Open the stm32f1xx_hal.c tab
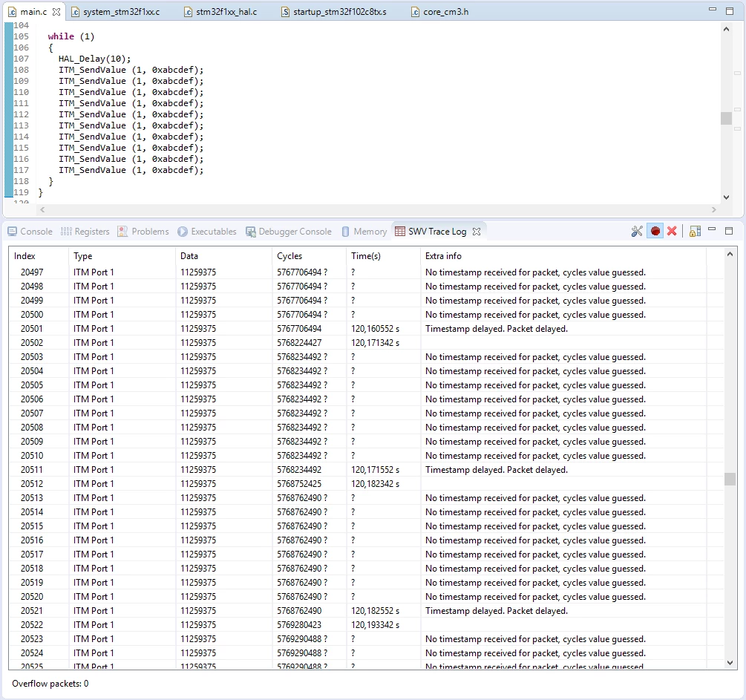 click(x=221, y=12)
